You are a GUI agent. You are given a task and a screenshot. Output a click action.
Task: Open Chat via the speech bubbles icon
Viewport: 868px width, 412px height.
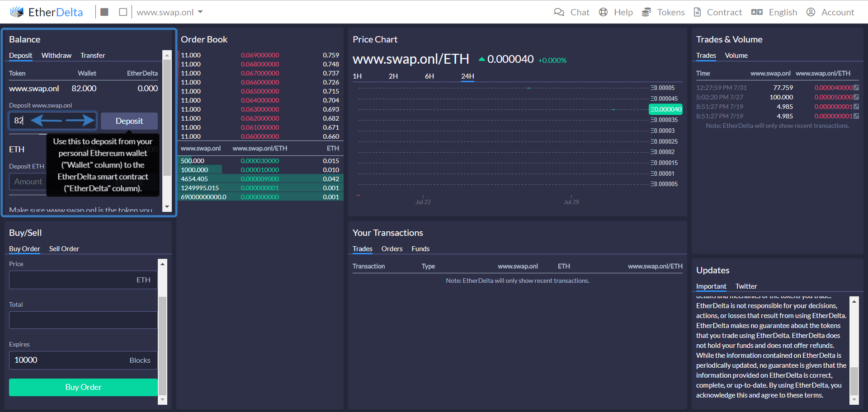coord(559,12)
